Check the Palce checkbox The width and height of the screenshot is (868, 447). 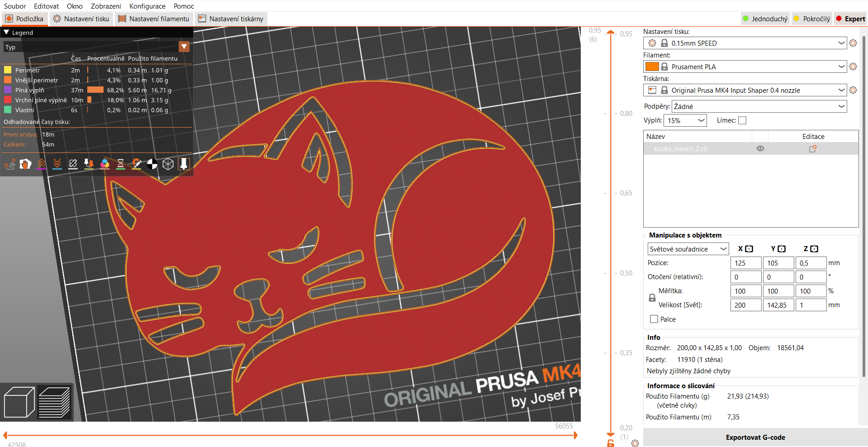tap(654, 319)
